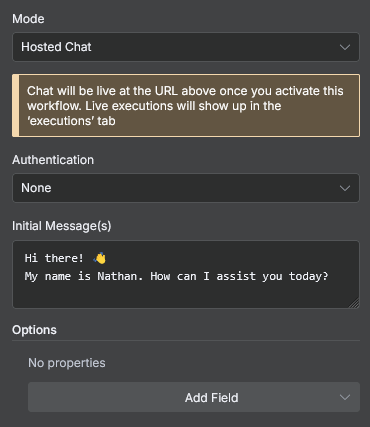Screen dimensions: 370x427
Task: Click the Authentication field label
Action: coord(53,160)
